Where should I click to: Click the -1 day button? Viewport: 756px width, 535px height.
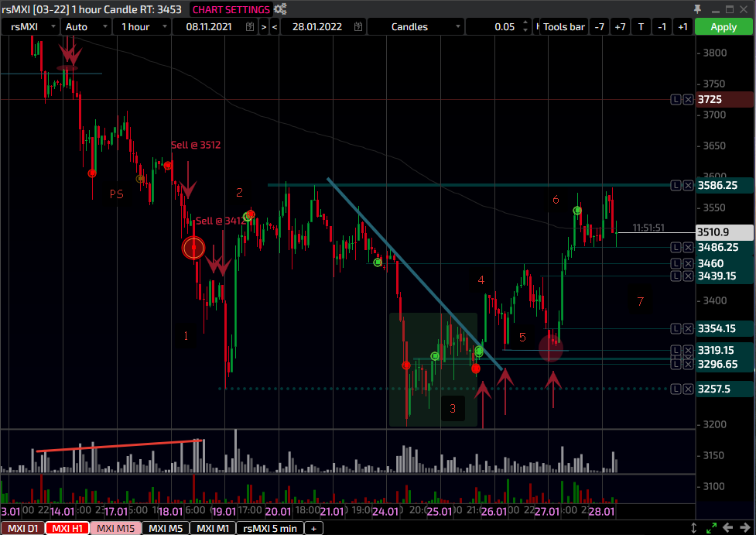(662, 27)
